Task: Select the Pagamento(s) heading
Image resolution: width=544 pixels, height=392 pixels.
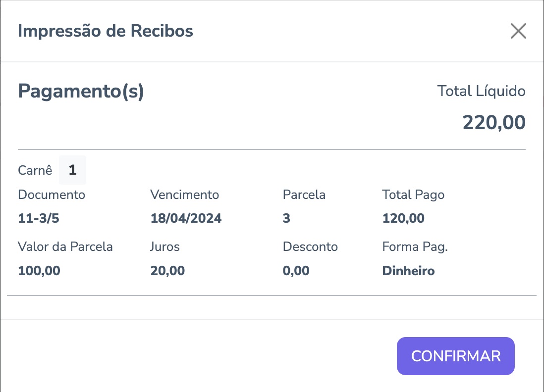Action: [81, 92]
